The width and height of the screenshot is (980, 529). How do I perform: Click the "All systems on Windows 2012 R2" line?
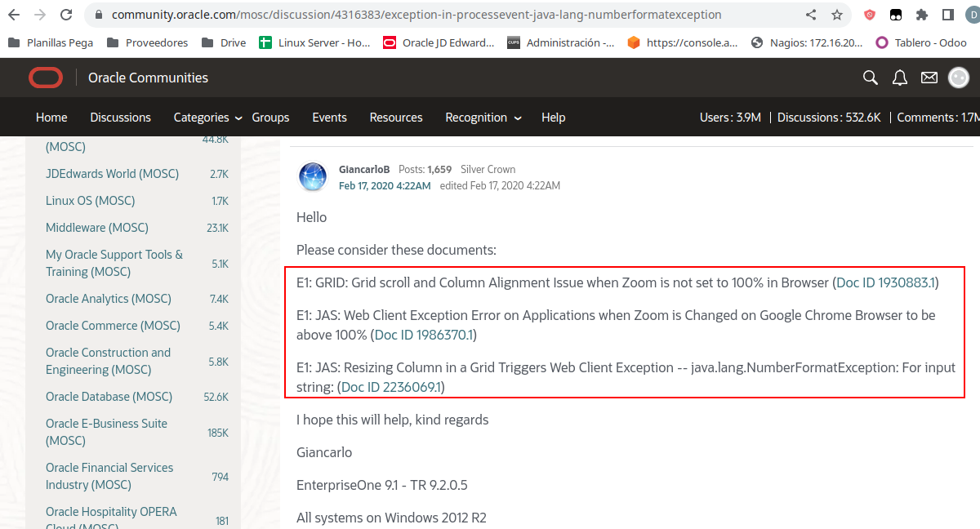(392, 518)
